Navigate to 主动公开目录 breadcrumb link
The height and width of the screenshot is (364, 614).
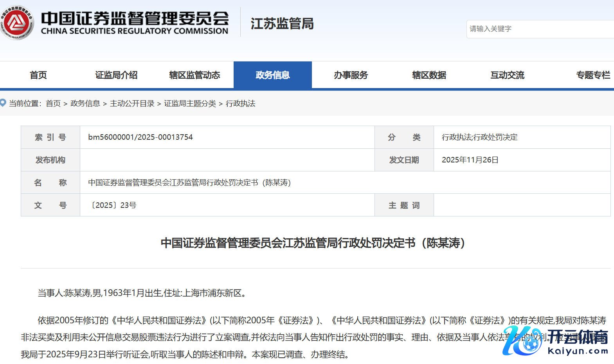[x=132, y=103]
